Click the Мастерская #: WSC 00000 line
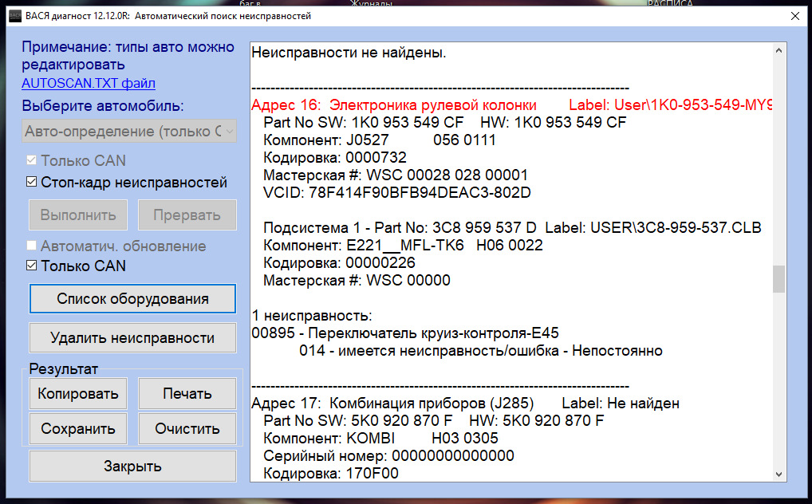Viewport: 812px width, 504px height. [357, 280]
